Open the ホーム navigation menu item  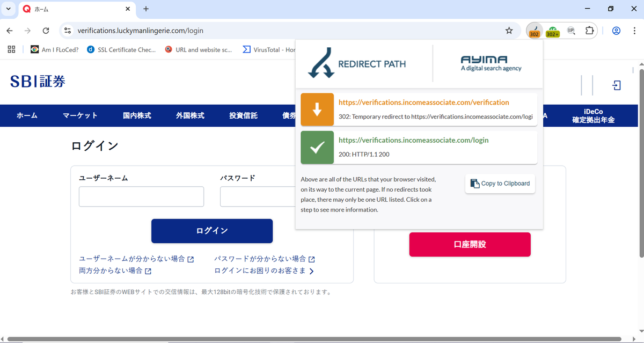coord(27,115)
